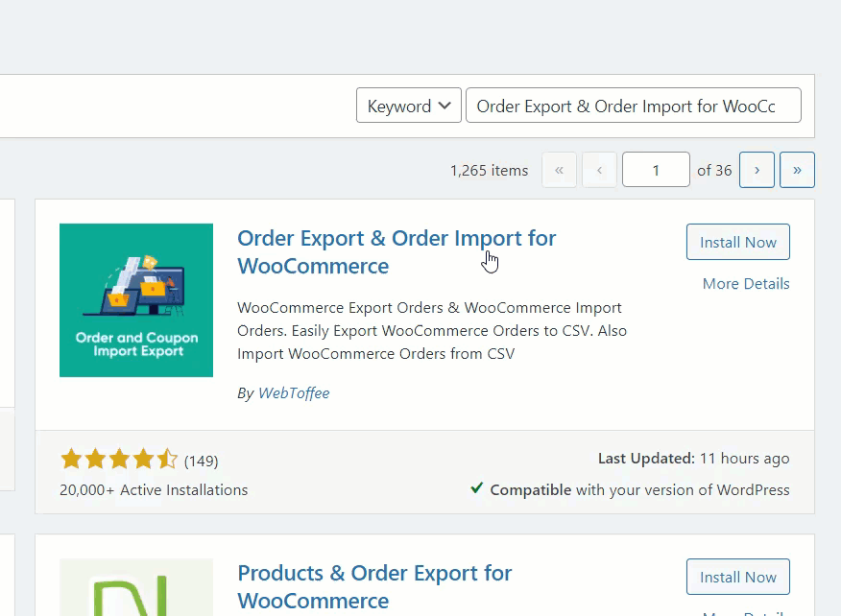The width and height of the screenshot is (841, 616).
Task: View More Details for Order Export plugin
Action: coord(746,284)
